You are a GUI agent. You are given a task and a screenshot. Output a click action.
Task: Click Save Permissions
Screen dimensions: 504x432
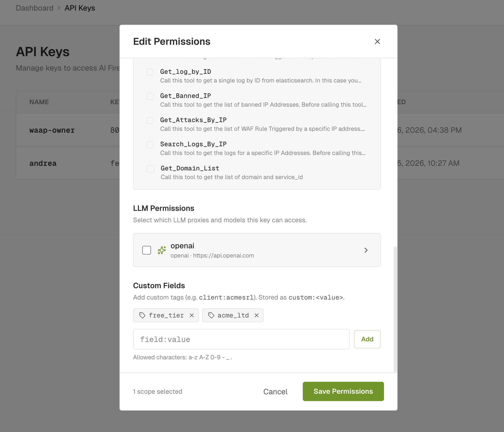click(x=343, y=391)
